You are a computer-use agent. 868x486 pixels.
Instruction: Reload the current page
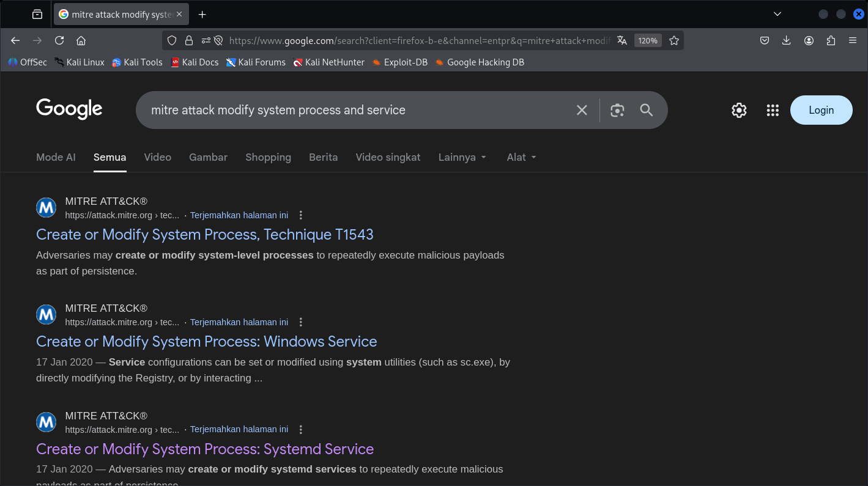point(59,40)
